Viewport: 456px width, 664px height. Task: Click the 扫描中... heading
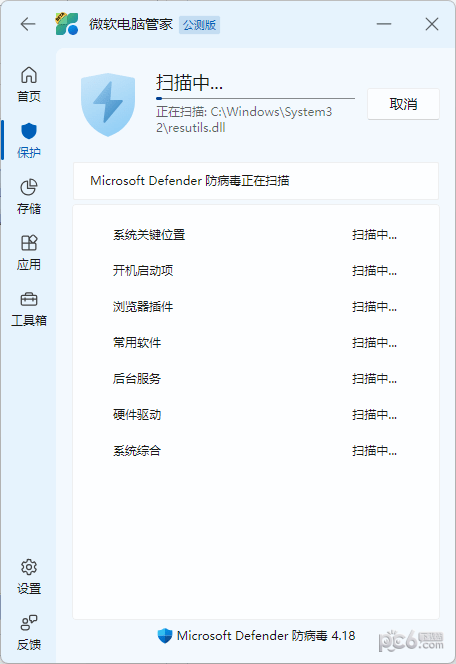189,82
